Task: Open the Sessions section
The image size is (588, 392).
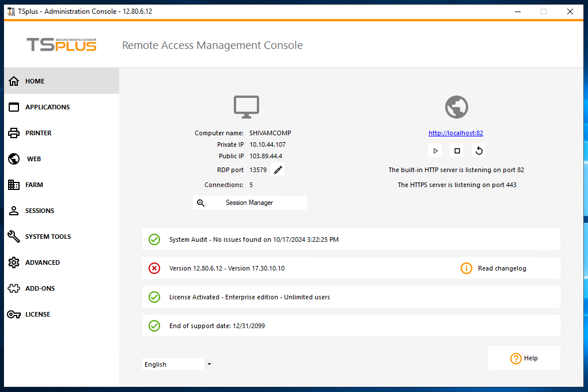Action: [62, 210]
